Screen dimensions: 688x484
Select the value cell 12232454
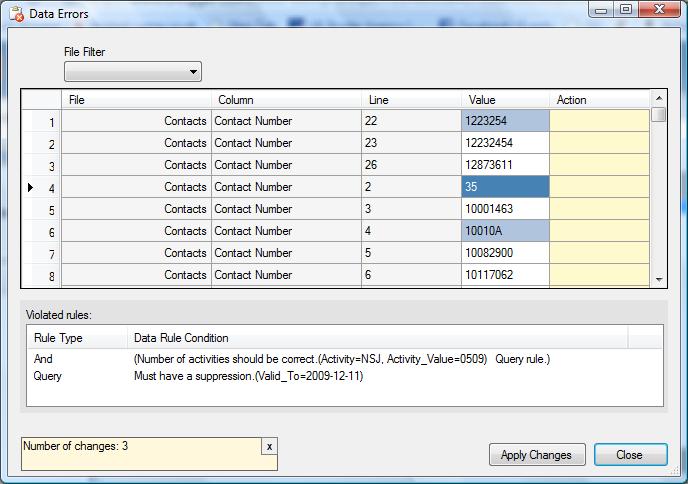(505, 143)
